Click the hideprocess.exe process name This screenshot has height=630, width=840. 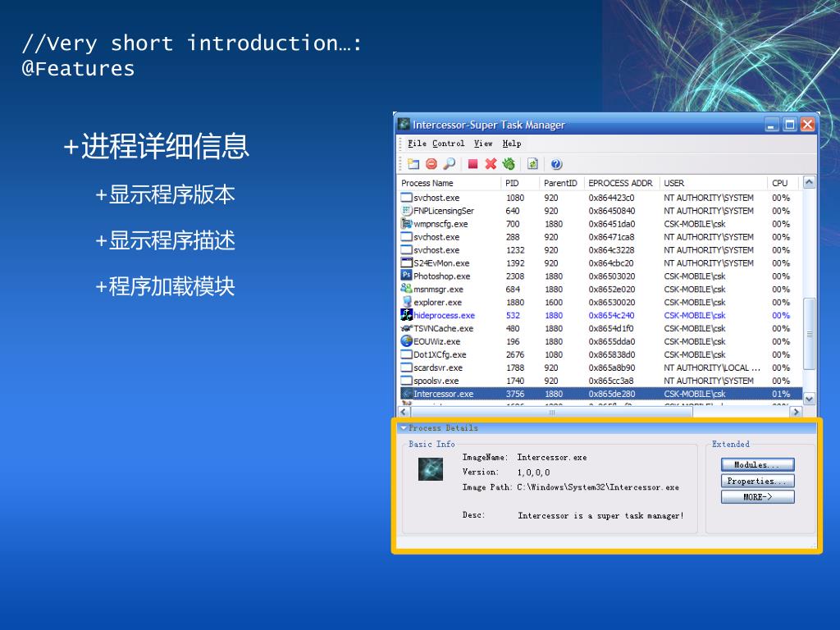[x=444, y=315]
